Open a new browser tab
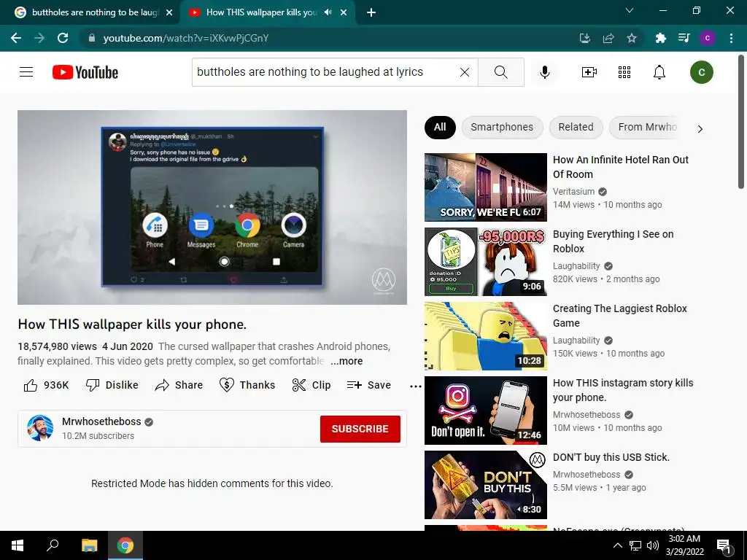The height and width of the screenshot is (560, 747). point(371,12)
